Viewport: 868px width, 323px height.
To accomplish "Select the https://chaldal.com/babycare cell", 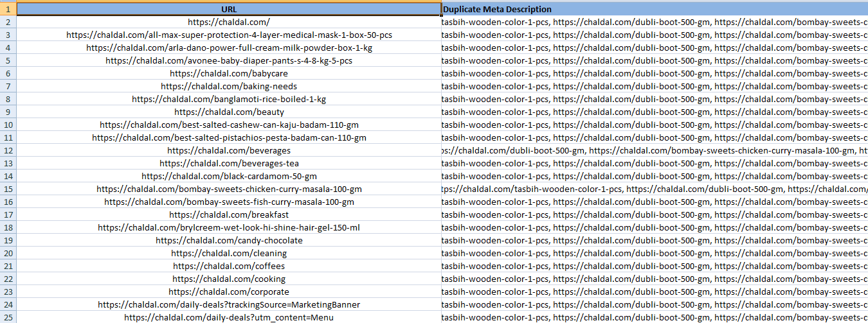I will 229,73.
